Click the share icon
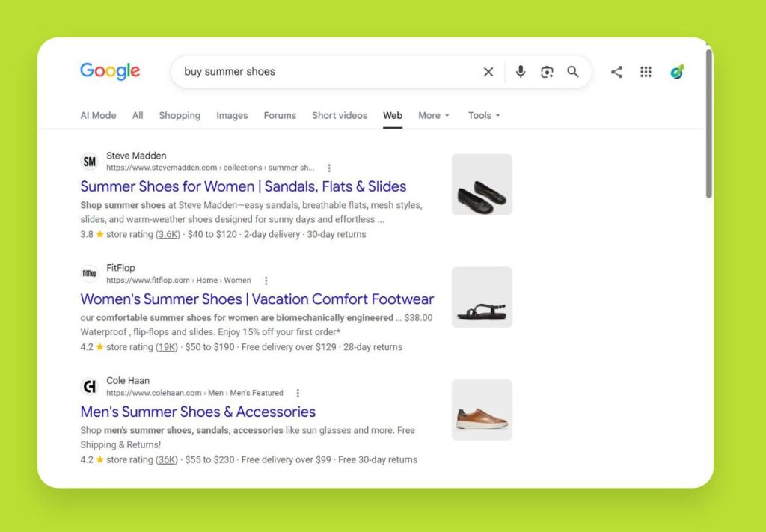766x532 pixels. coord(616,72)
